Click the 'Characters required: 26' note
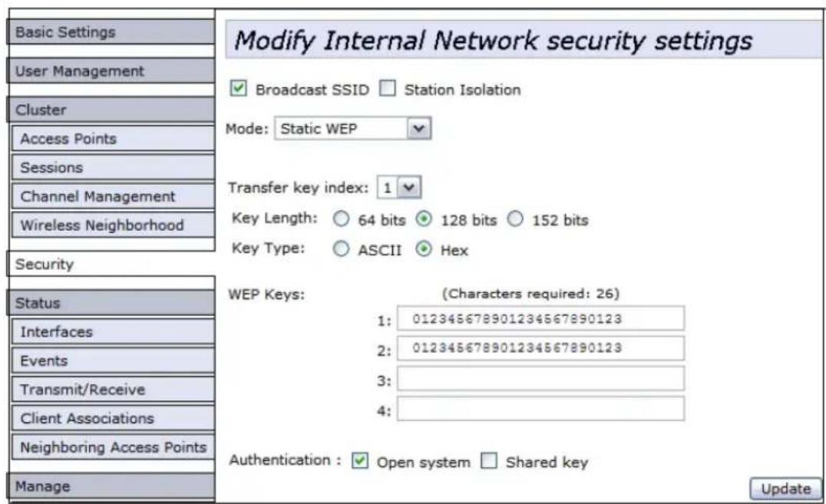 click(x=530, y=293)
